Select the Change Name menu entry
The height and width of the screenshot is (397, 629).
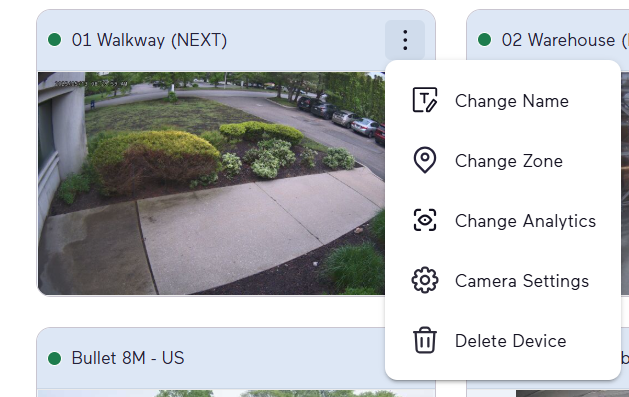pos(503,101)
